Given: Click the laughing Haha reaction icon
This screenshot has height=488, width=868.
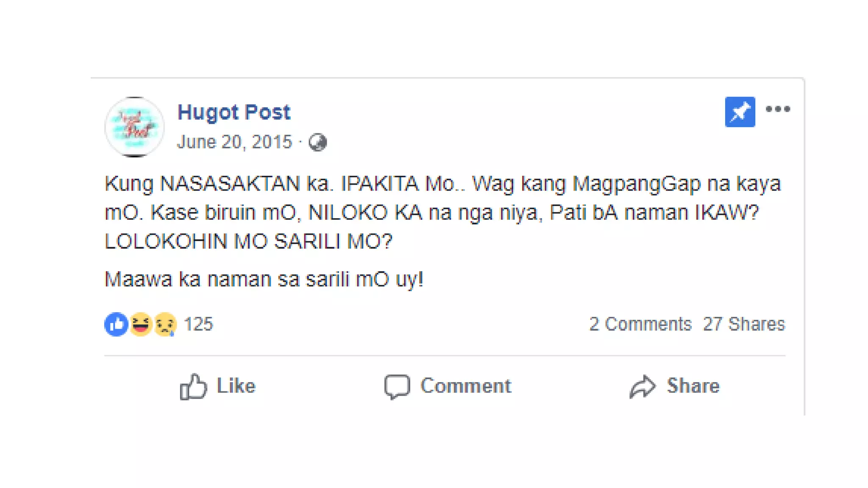Looking at the screenshot, I should point(141,324).
